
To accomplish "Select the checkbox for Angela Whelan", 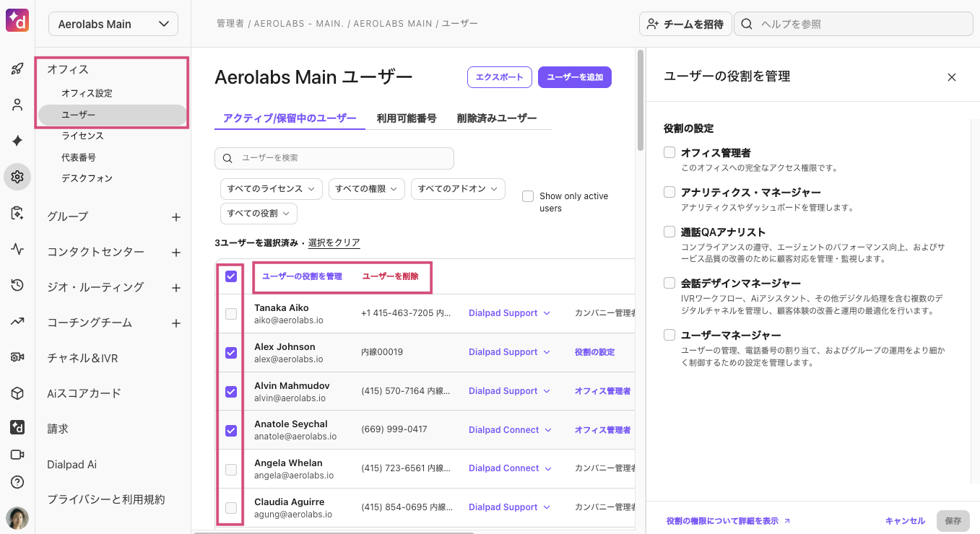I will coord(231,470).
